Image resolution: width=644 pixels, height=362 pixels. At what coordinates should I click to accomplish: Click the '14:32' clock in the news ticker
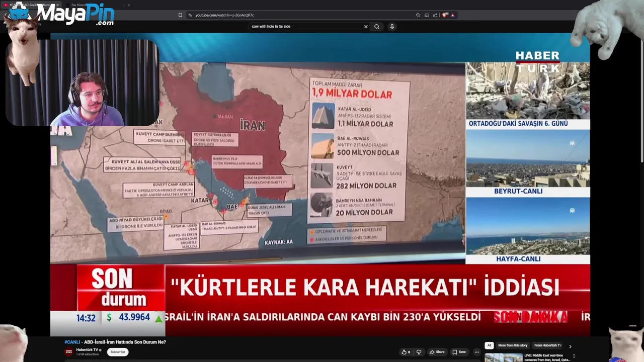pos(86,318)
